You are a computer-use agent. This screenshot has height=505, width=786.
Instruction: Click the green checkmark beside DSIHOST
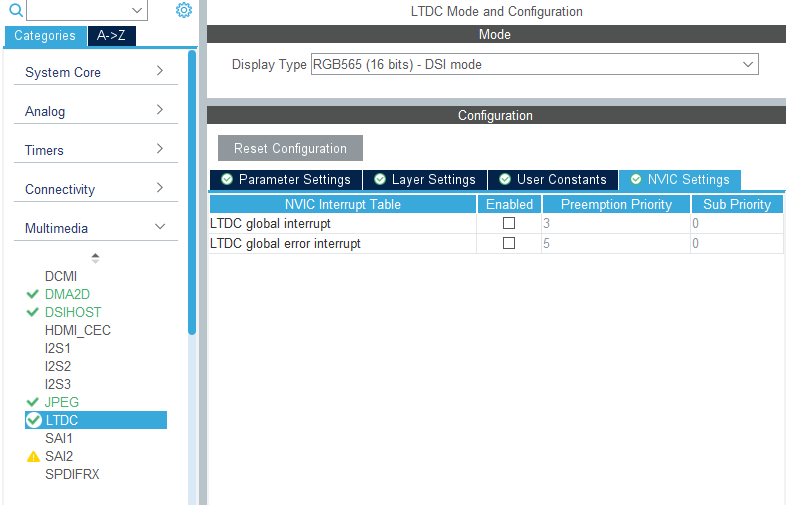[33, 312]
